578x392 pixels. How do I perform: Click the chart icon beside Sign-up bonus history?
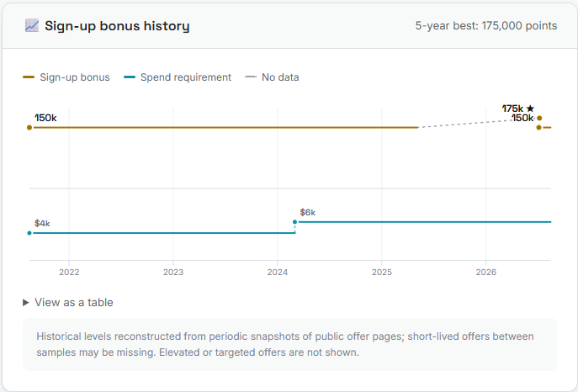click(x=32, y=26)
